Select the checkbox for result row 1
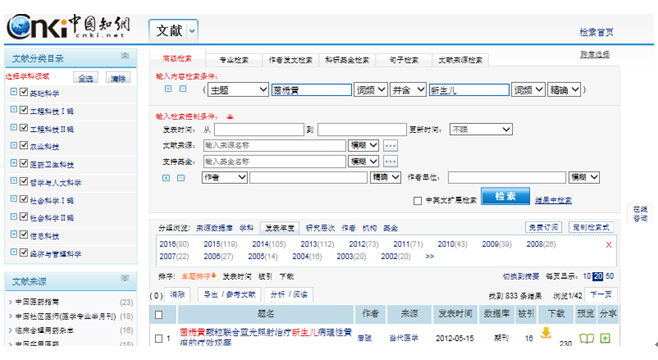The image size is (658, 360). click(159, 338)
